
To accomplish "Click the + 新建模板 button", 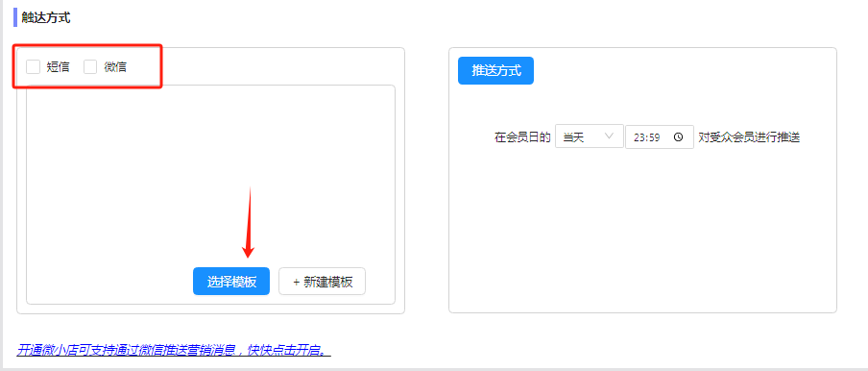I will [x=323, y=282].
